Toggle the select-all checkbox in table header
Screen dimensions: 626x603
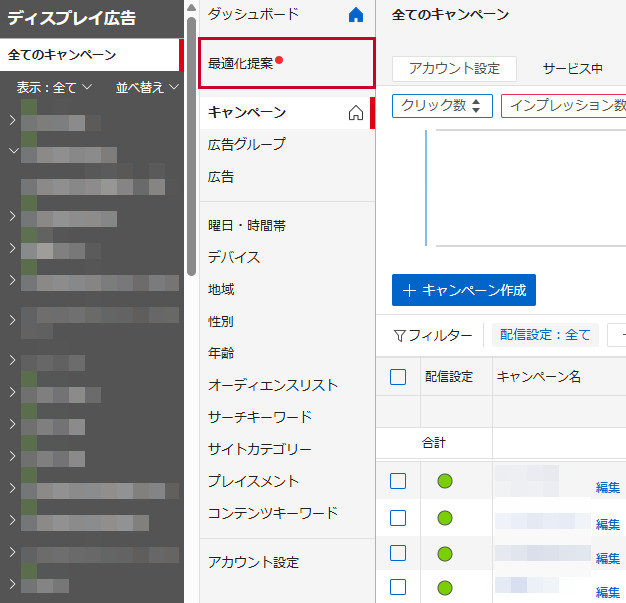click(x=398, y=377)
